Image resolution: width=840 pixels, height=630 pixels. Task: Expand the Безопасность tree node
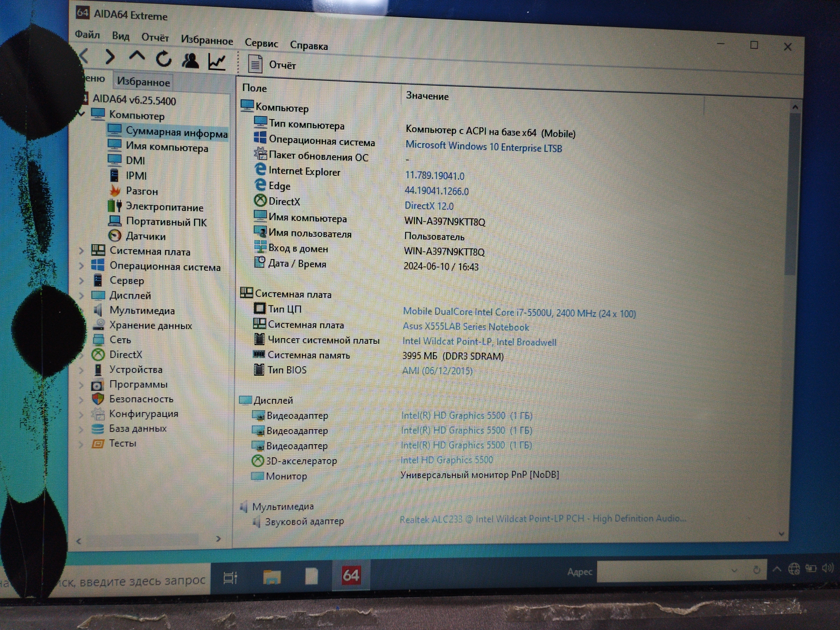pyautogui.click(x=81, y=399)
